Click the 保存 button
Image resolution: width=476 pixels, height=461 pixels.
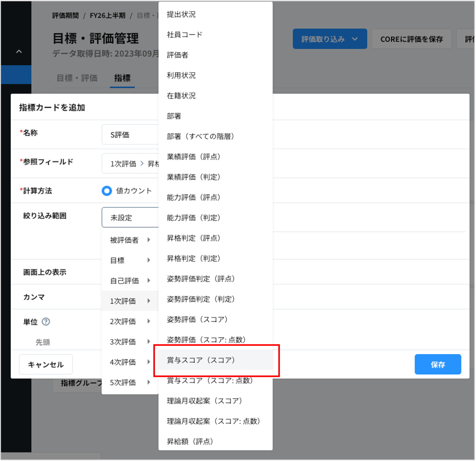tap(438, 364)
